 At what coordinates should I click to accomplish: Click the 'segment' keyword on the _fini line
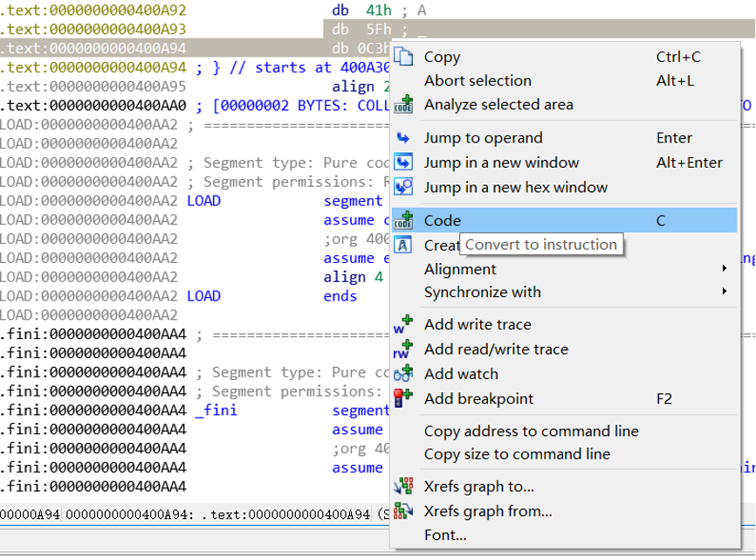[x=361, y=411]
